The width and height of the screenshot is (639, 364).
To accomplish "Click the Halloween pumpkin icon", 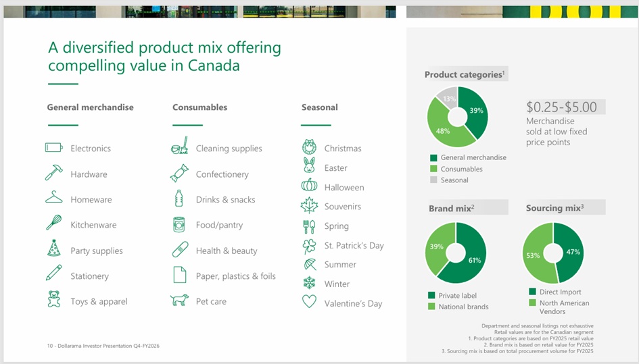I will coord(309,186).
